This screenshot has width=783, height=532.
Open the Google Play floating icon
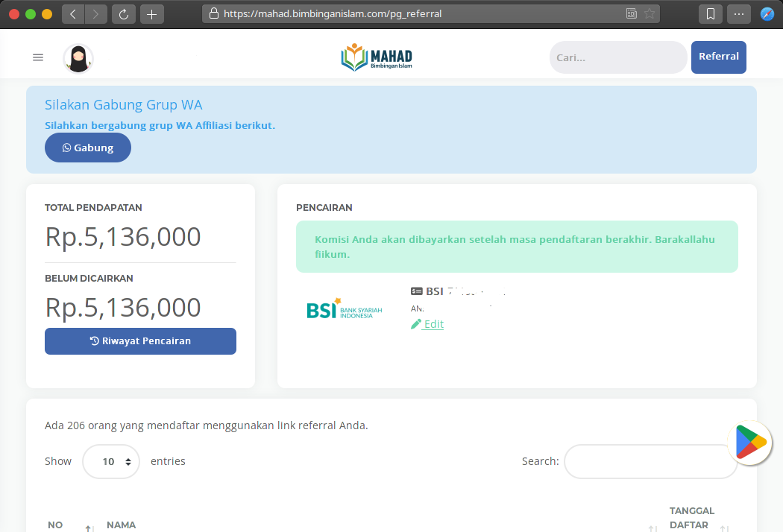pyautogui.click(x=750, y=443)
